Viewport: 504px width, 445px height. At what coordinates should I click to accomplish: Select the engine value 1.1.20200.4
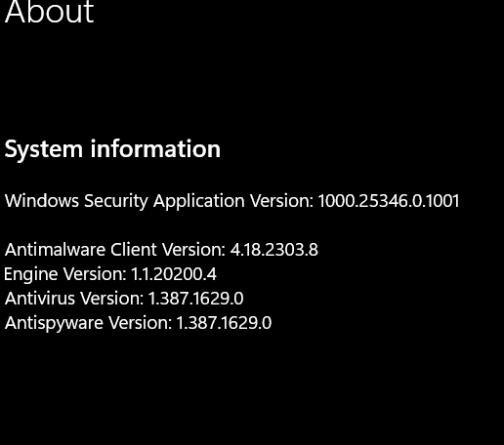point(174,274)
